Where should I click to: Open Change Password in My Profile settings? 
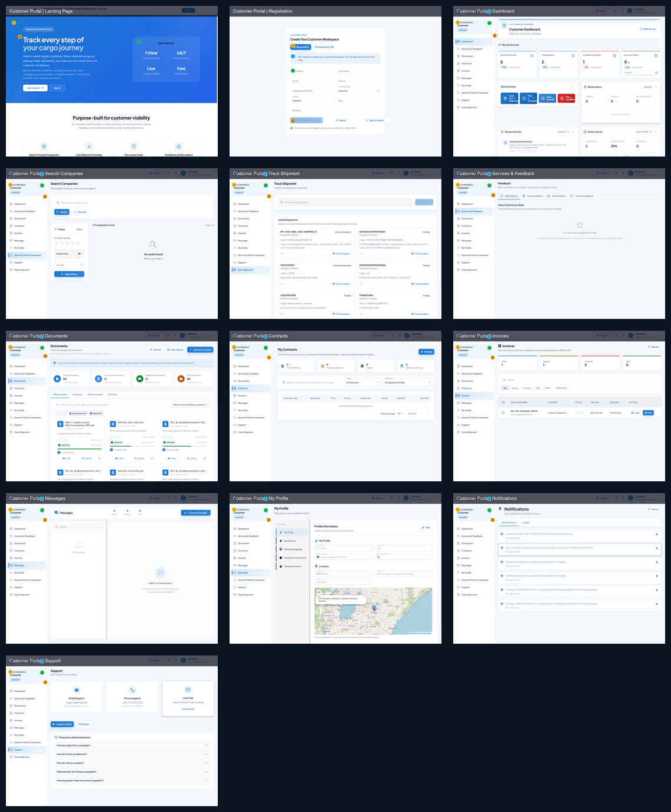[x=292, y=566]
